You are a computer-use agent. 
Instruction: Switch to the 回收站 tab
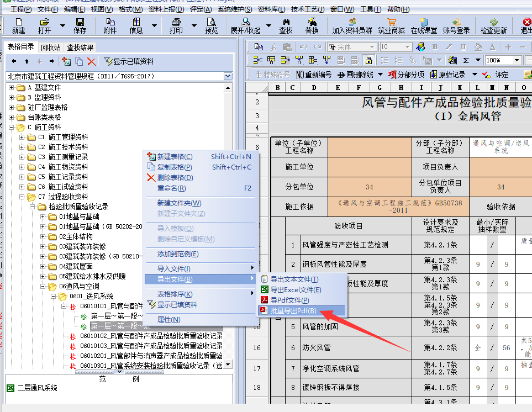click(x=51, y=47)
